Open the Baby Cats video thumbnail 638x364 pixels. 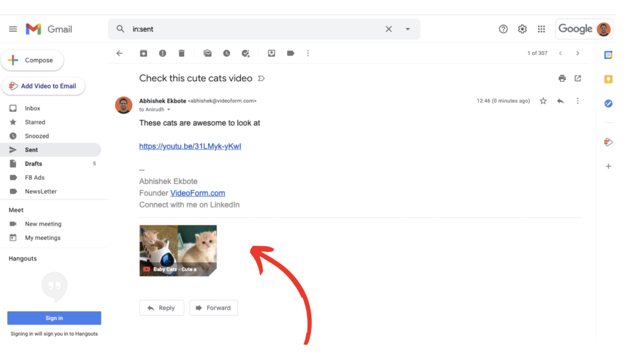178,250
